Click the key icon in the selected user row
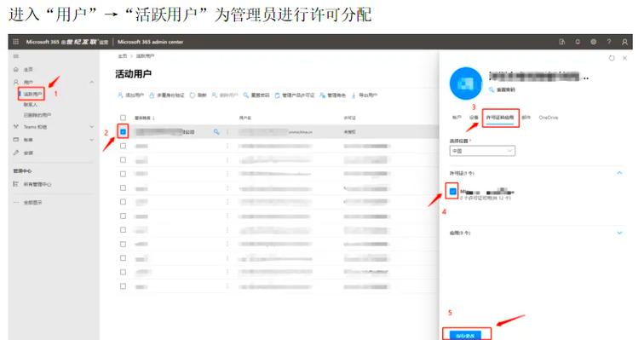This screenshot has height=340, width=644. pos(216,132)
